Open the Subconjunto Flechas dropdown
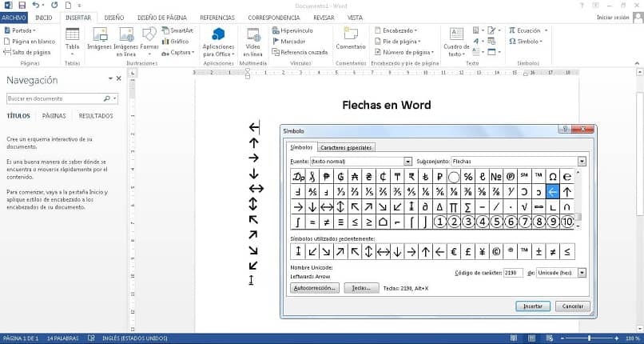Screen dimensions: 644x344 point(582,162)
